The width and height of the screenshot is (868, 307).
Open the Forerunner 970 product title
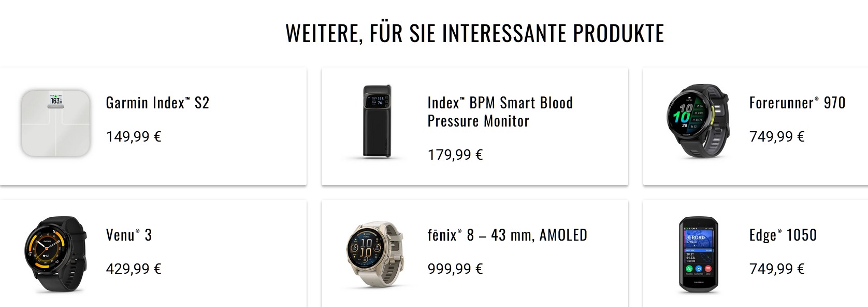(797, 103)
